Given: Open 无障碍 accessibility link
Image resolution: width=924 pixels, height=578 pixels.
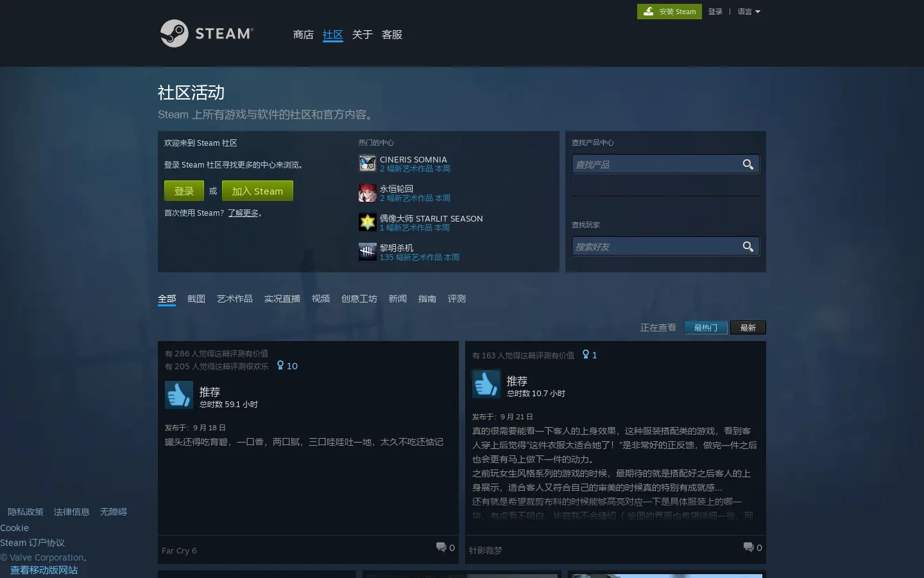Looking at the screenshot, I should point(113,512).
